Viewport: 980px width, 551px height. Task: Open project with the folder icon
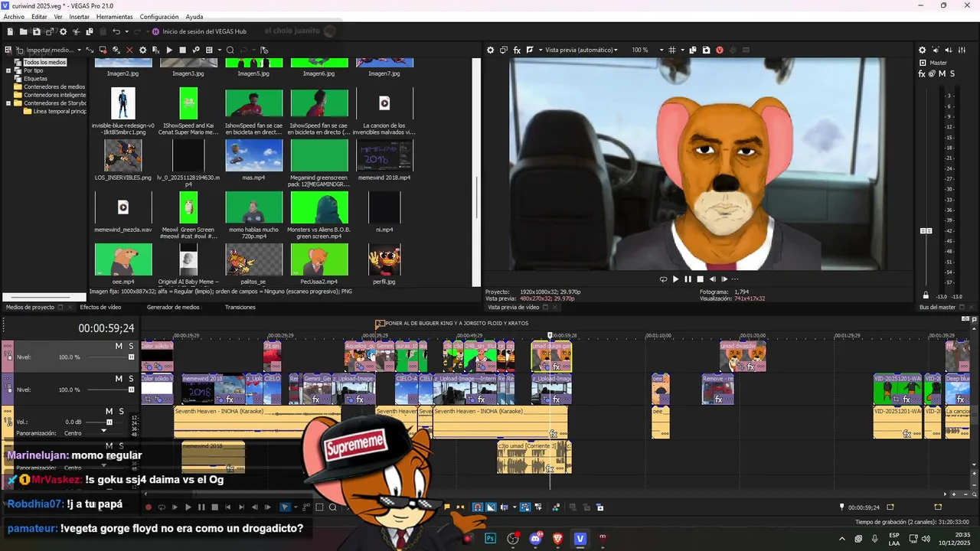(x=24, y=31)
